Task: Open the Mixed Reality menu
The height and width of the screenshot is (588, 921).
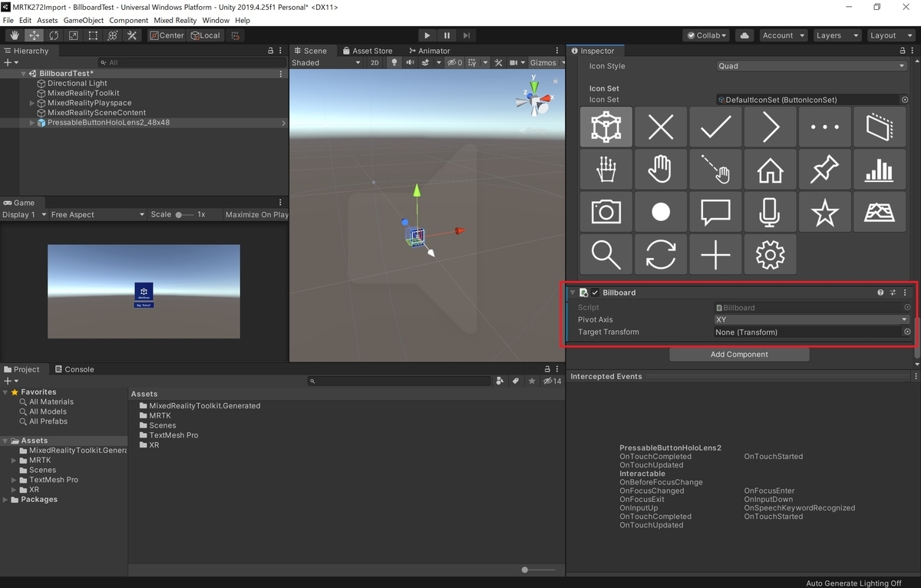Action: [176, 20]
